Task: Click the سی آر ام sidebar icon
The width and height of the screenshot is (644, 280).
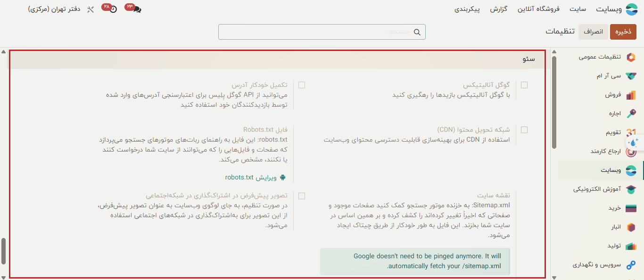Action: pyautogui.click(x=631, y=76)
